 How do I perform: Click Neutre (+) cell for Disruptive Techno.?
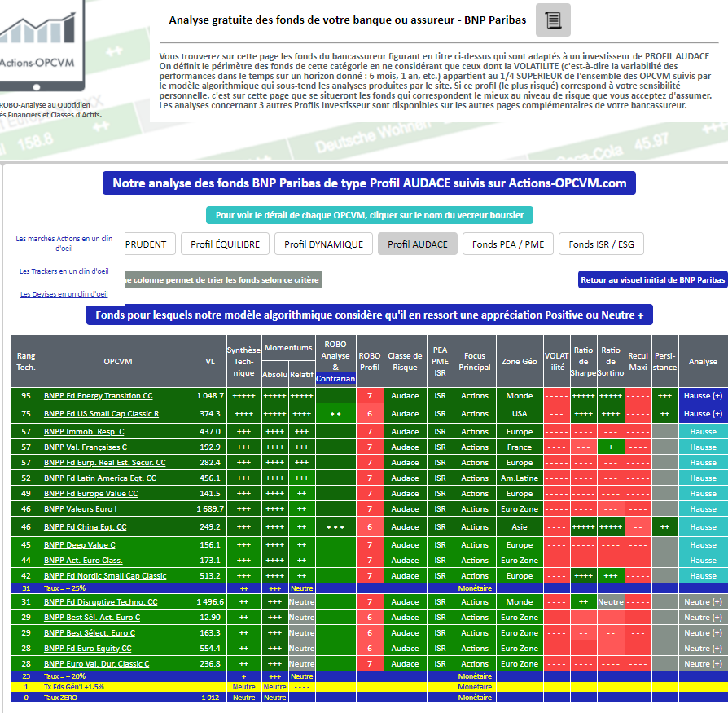[x=703, y=602]
